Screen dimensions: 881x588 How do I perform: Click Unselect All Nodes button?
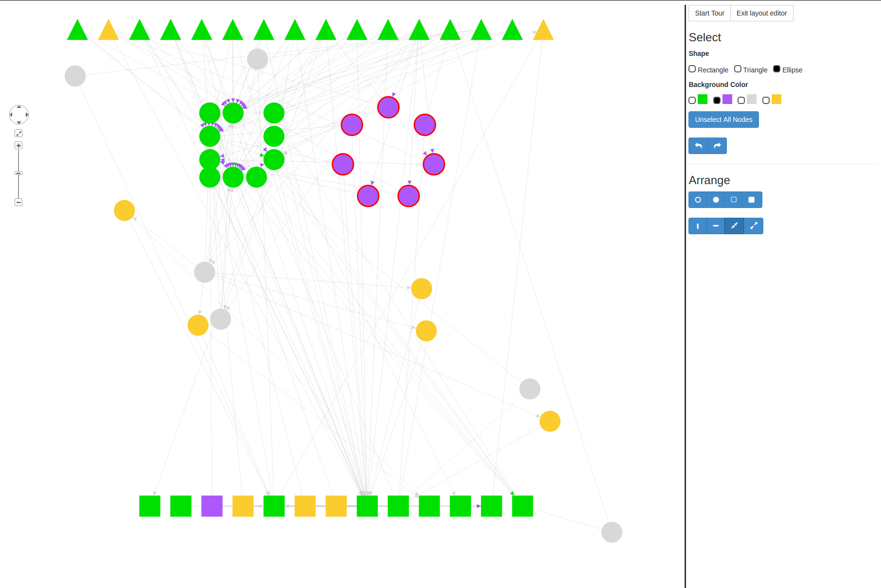(723, 120)
